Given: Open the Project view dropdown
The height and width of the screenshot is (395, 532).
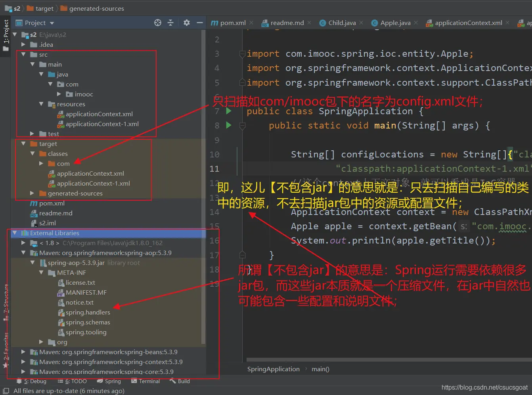Looking at the screenshot, I should (x=52, y=23).
